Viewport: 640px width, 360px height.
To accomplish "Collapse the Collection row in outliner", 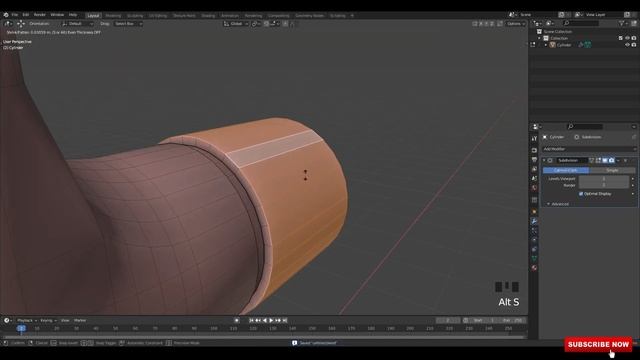I will click(539, 38).
